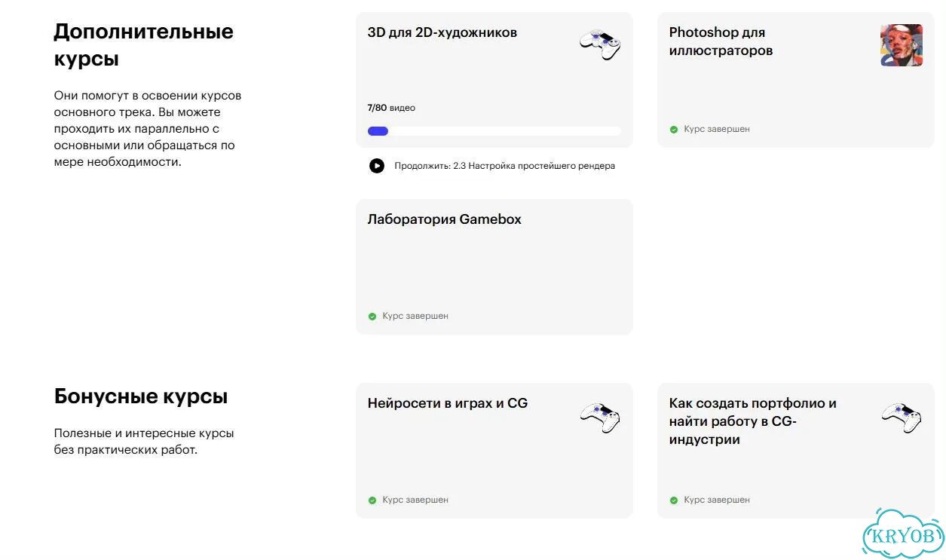Click green checkmark on Лаборатория Gamebox card
The height and width of the screenshot is (560, 946).
tap(372, 317)
